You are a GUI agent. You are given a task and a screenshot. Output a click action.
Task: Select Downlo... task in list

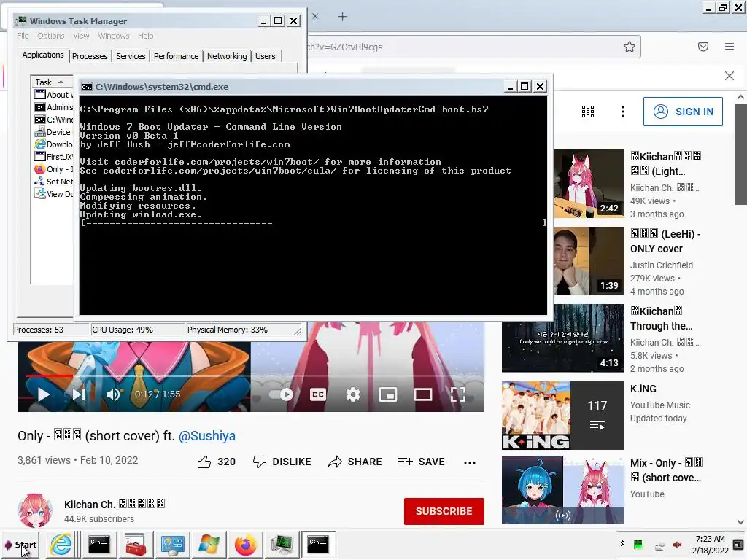(x=53, y=144)
